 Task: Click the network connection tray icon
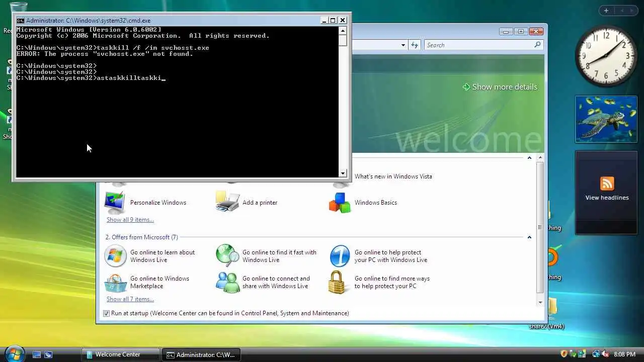click(x=596, y=354)
